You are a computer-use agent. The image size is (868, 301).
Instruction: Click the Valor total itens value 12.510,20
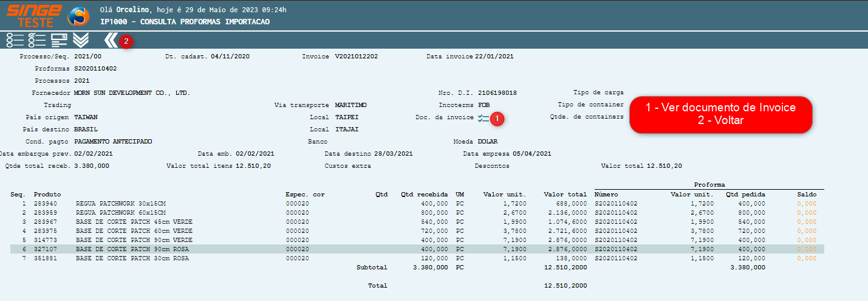click(253, 165)
